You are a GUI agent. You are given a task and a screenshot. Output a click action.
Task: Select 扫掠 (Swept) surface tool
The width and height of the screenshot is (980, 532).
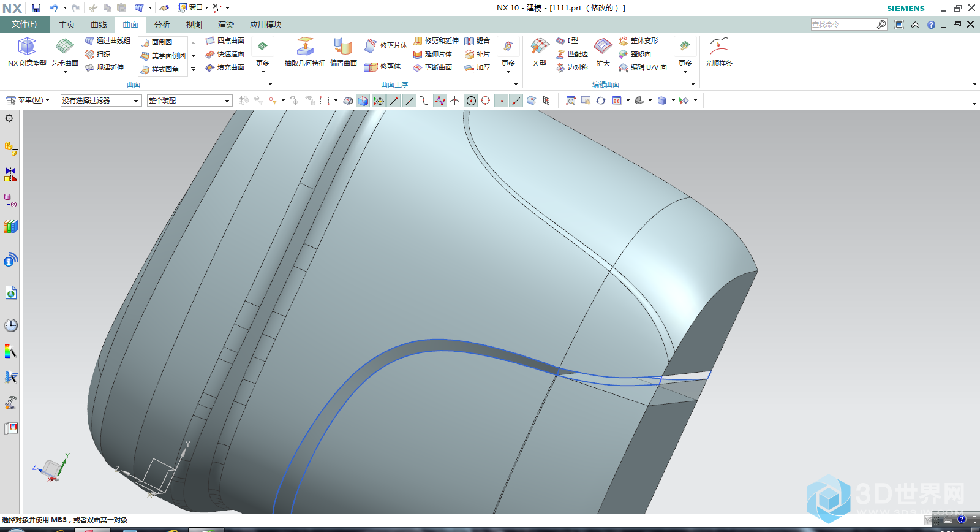(98, 54)
